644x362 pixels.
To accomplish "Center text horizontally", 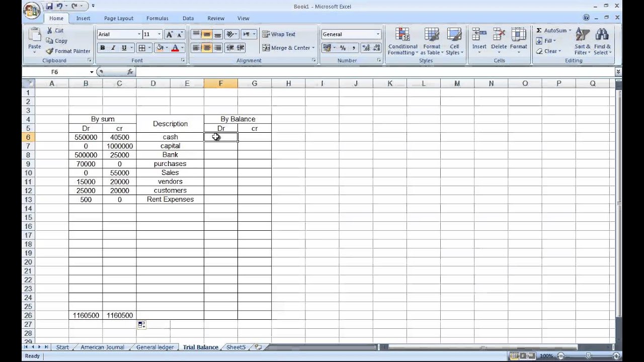I will (207, 48).
